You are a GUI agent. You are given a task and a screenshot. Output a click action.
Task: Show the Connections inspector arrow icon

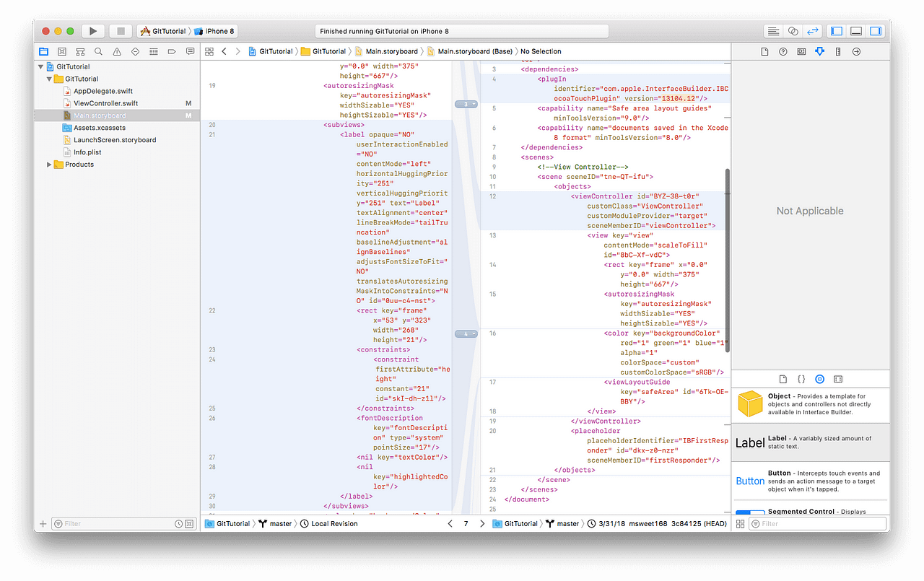[x=856, y=51]
